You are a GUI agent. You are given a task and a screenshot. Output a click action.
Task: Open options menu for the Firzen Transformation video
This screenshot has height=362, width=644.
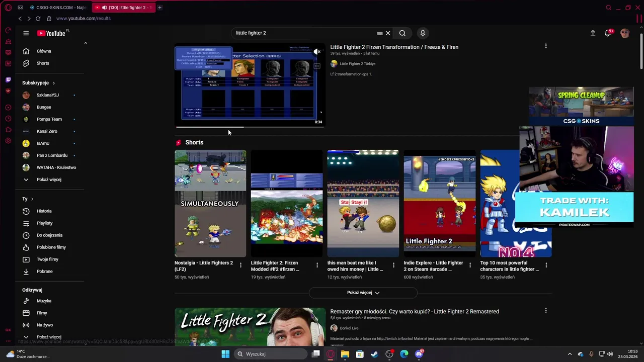pos(546,46)
